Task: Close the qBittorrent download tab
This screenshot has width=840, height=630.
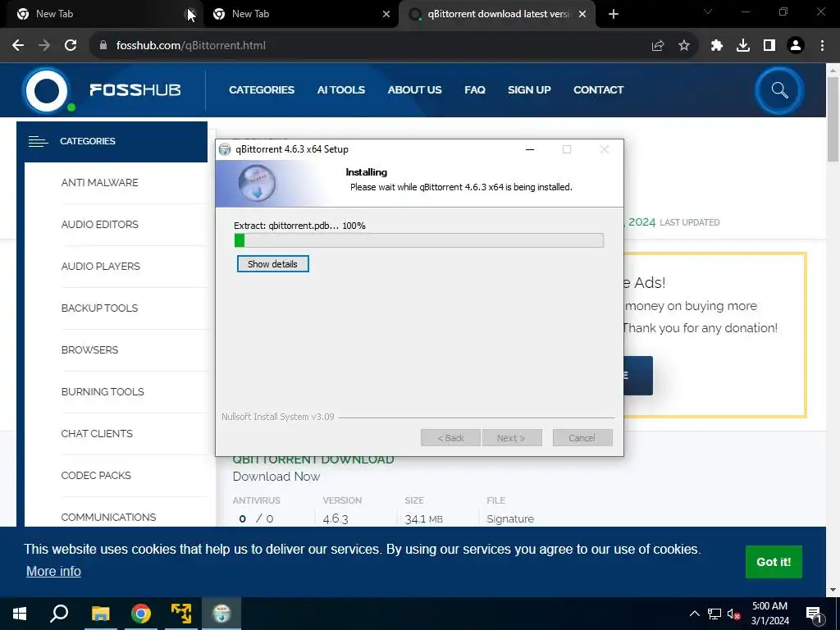Action: click(582, 14)
